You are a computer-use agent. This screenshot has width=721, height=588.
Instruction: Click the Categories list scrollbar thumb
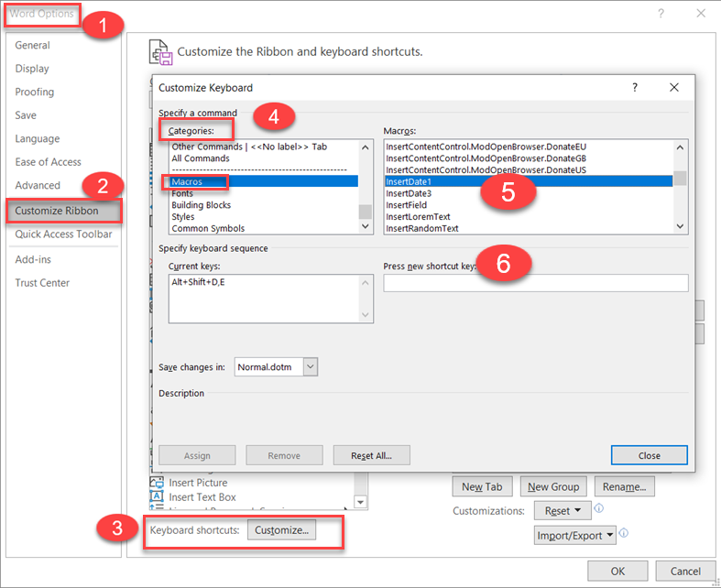tap(366, 212)
